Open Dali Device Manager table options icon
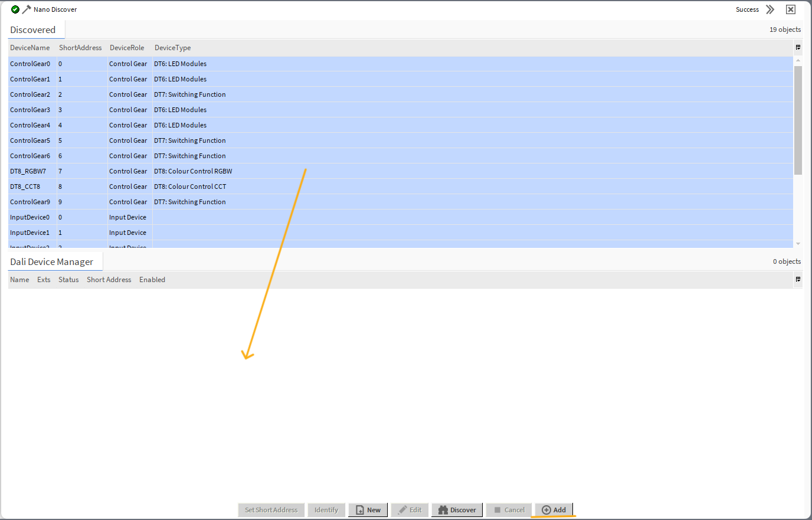Viewport: 812px width, 520px height. [x=798, y=279]
